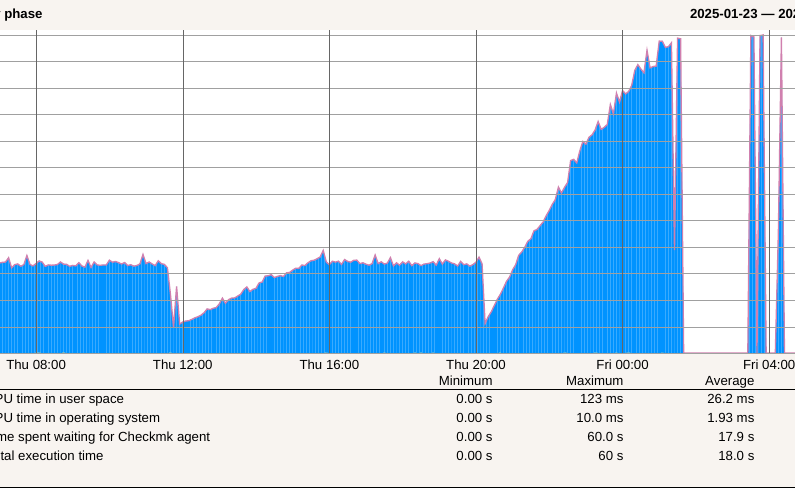795x489 pixels.
Task: Click the Thu 08:00 time axis label
Action: click(36, 365)
